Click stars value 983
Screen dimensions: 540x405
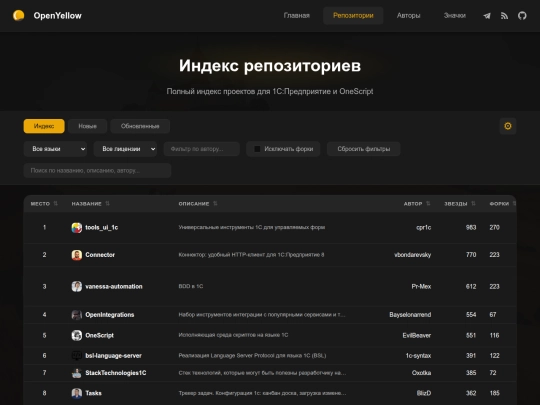[x=471, y=228]
